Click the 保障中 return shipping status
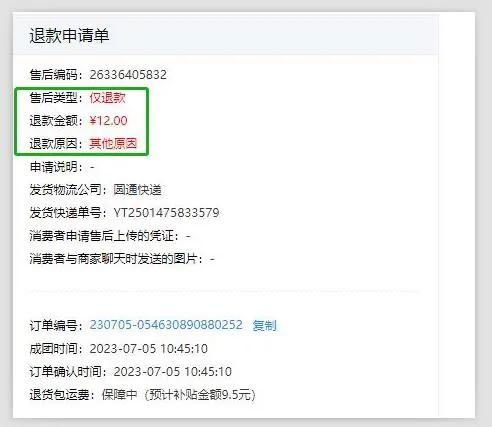Screen dimensions: 492x427 (119, 395)
